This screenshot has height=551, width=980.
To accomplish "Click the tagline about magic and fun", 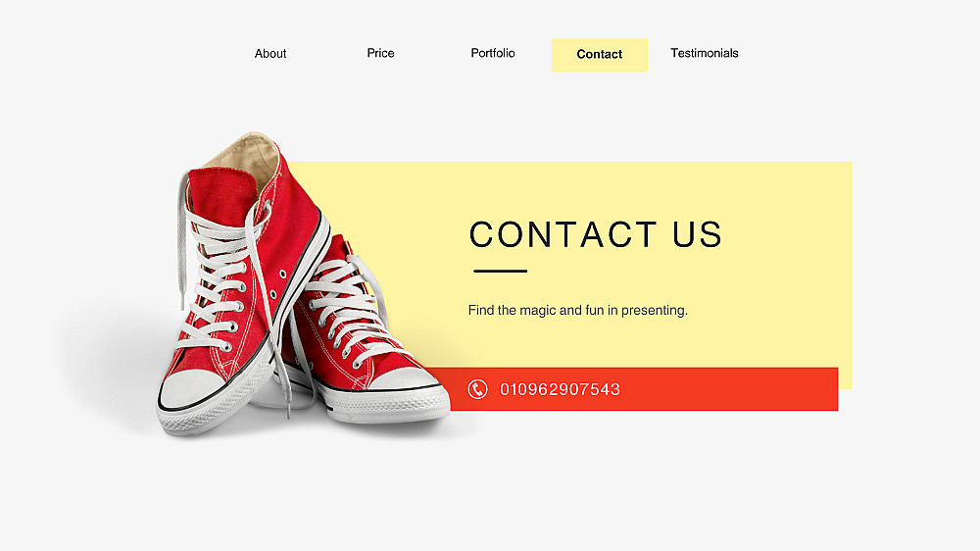I will coord(577,310).
